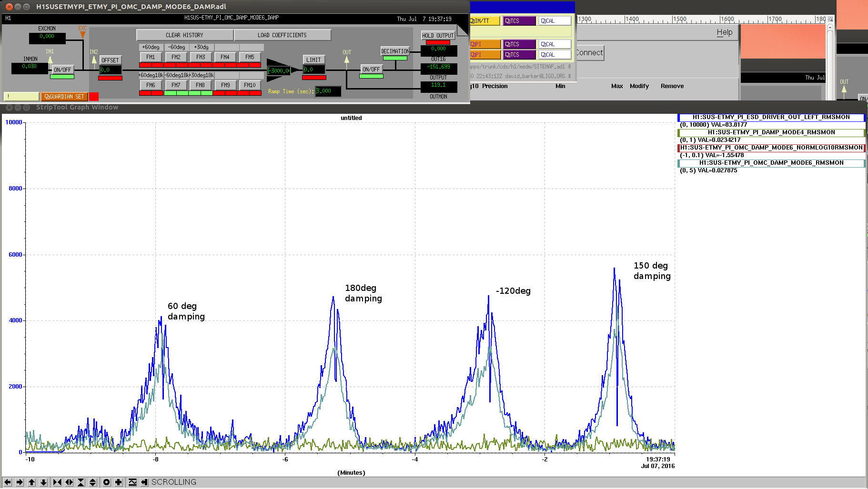Click the '180deg damping' chart annotation

point(363,293)
